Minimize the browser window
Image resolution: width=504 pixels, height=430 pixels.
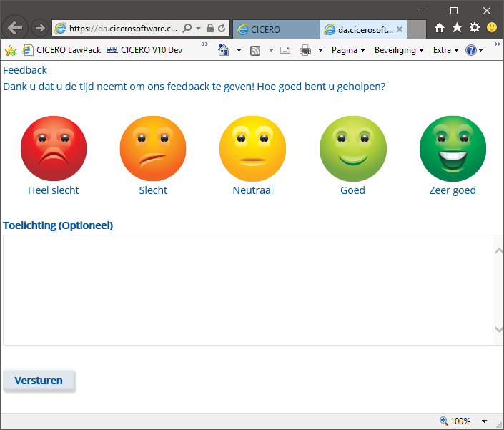click(422, 11)
